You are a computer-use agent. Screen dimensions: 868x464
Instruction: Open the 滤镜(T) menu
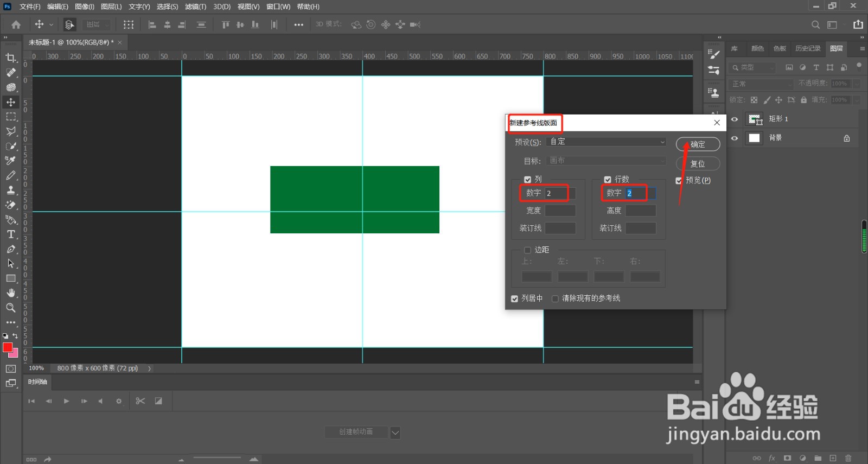coord(195,7)
